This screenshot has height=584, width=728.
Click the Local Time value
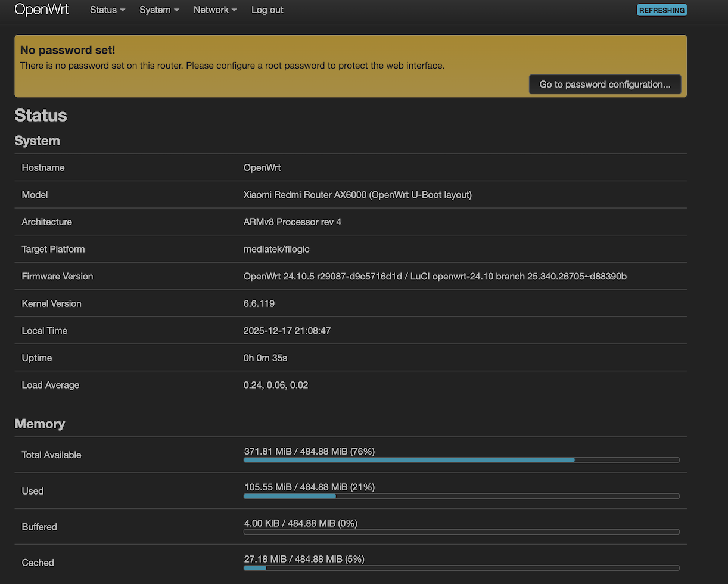coord(287,331)
